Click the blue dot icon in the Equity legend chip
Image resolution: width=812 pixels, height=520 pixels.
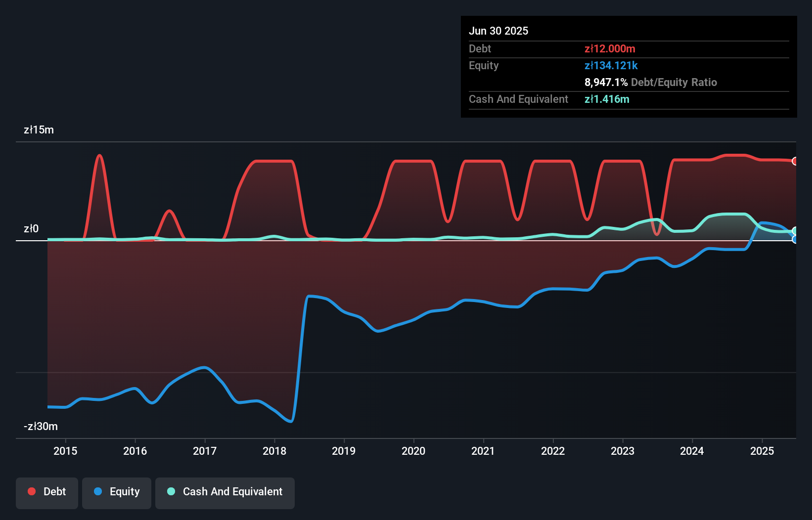coord(97,491)
